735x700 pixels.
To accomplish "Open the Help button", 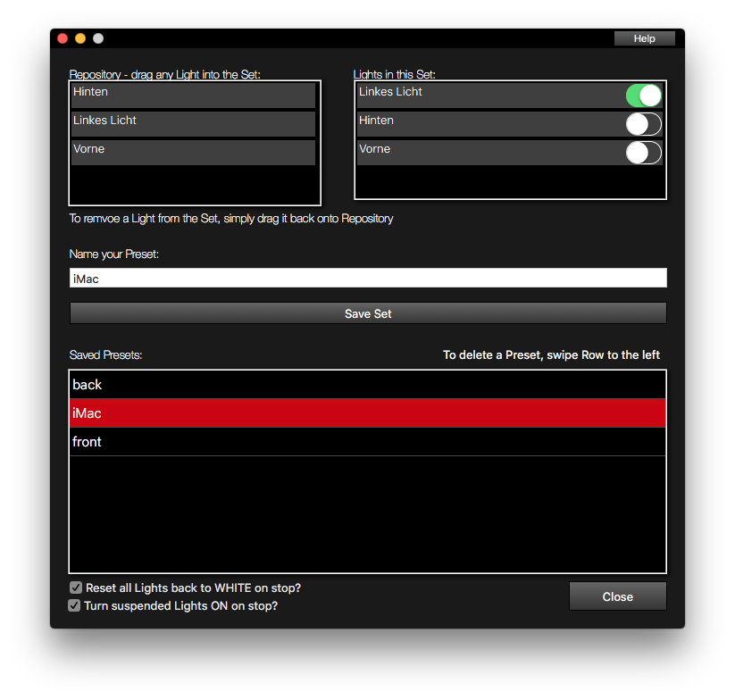I will [644, 38].
